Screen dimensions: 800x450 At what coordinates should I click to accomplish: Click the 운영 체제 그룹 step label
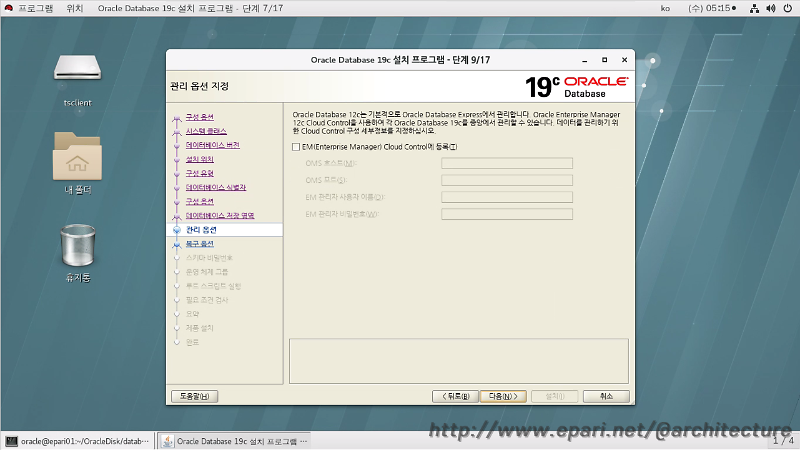coord(207,272)
